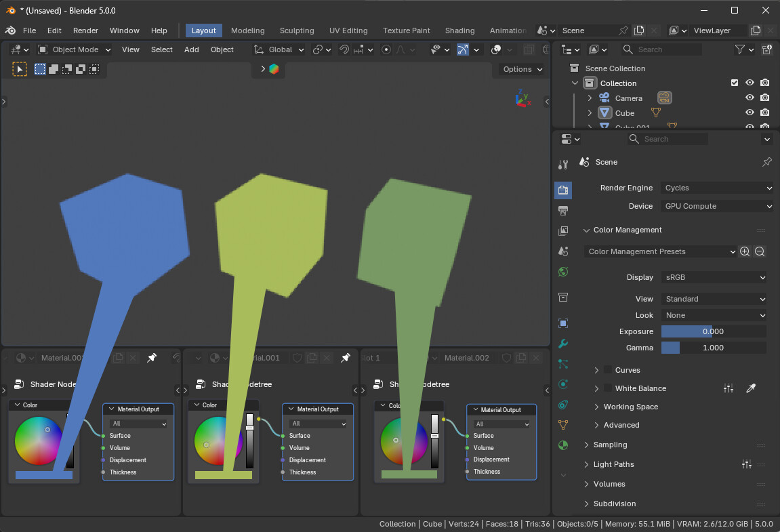780x532 pixels.
Task: Open the Object Constraints properties tab
Action: [x=563, y=405]
